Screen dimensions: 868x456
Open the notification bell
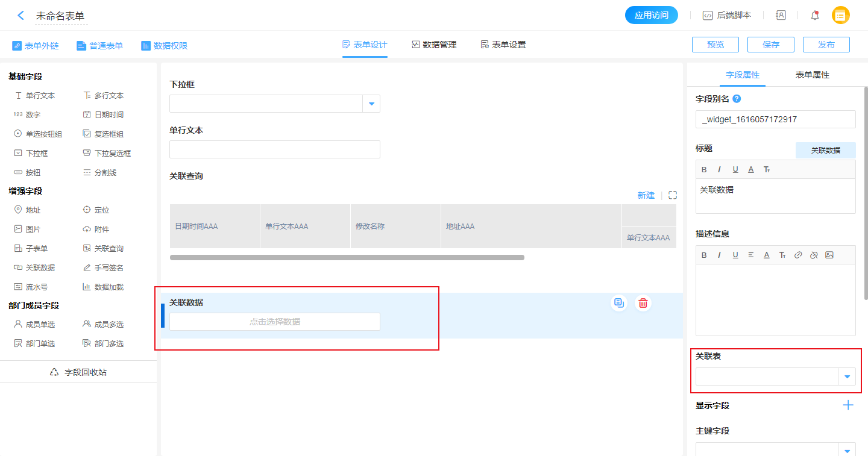point(815,16)
